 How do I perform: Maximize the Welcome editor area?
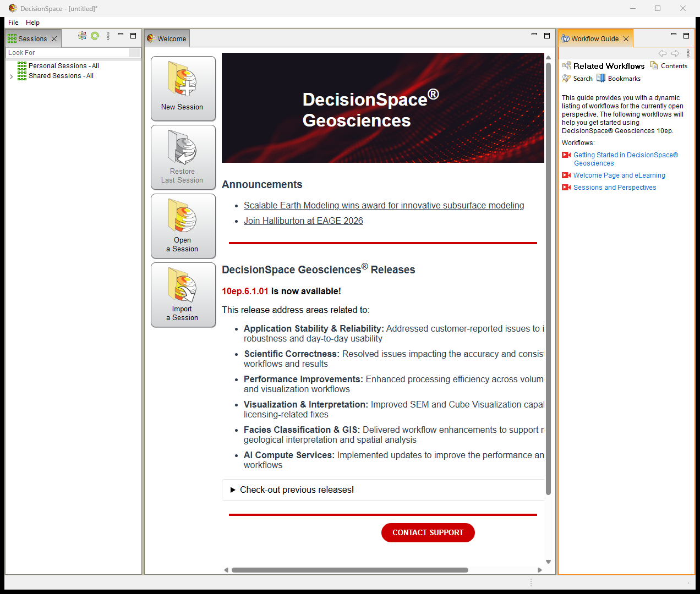tap(547, 36)
